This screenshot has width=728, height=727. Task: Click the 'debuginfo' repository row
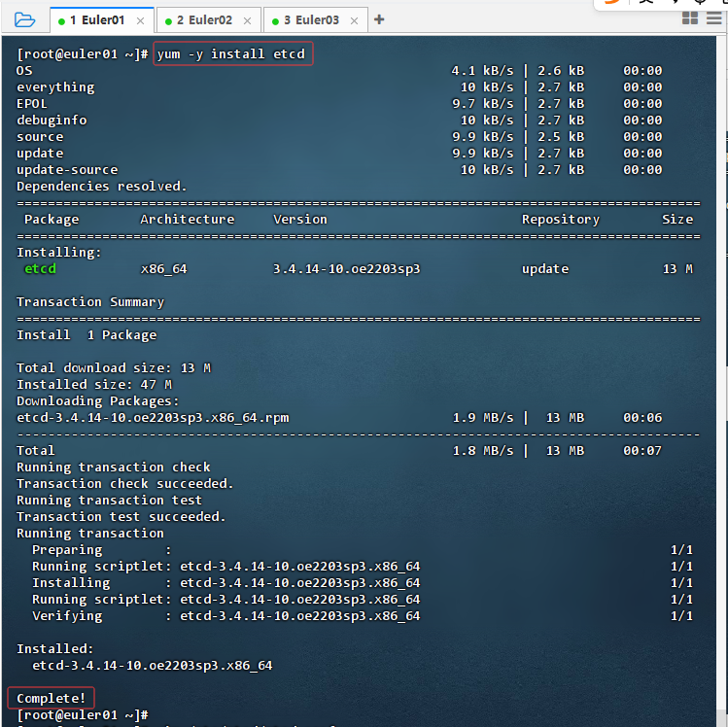point(339,121)
